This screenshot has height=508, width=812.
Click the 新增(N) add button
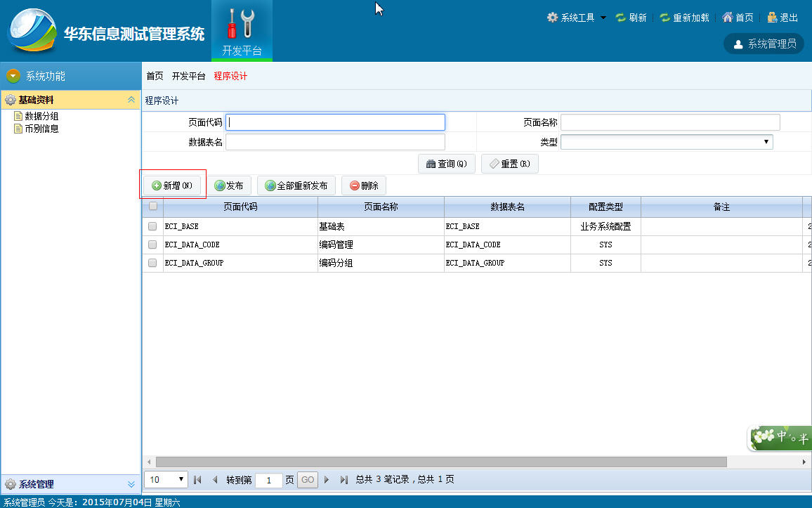click(173, 185)
